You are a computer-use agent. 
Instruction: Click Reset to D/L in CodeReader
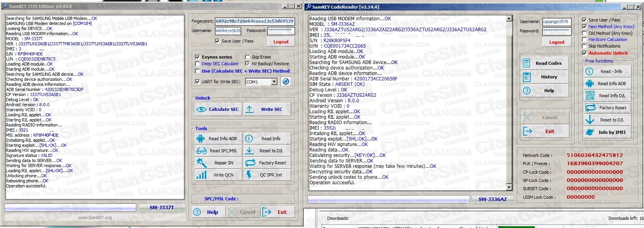click(607, 120)
